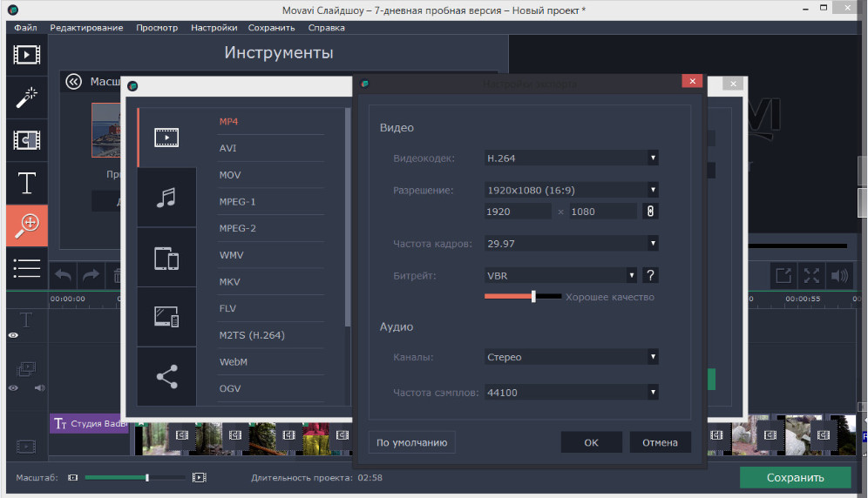The image size is (868, 498).
Task: Open the Настройки menu
Action: (x=214, y=28)
